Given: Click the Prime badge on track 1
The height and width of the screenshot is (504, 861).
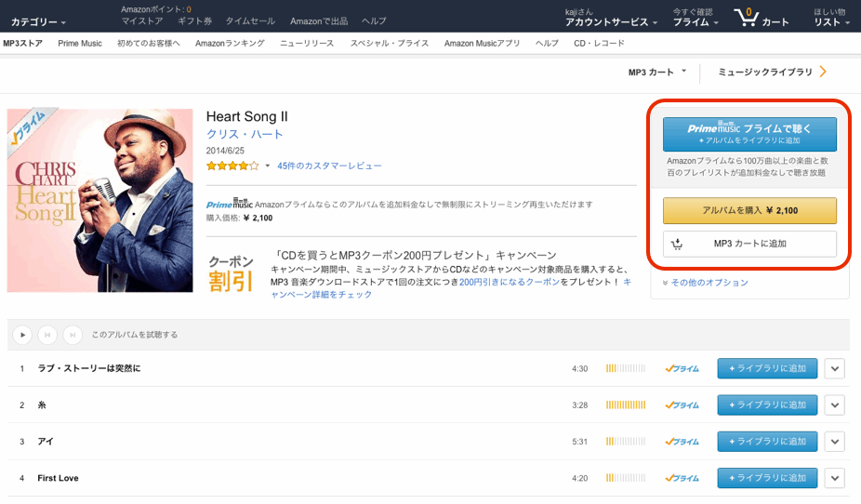Looking at the screenshot, I should click(682, 369).
